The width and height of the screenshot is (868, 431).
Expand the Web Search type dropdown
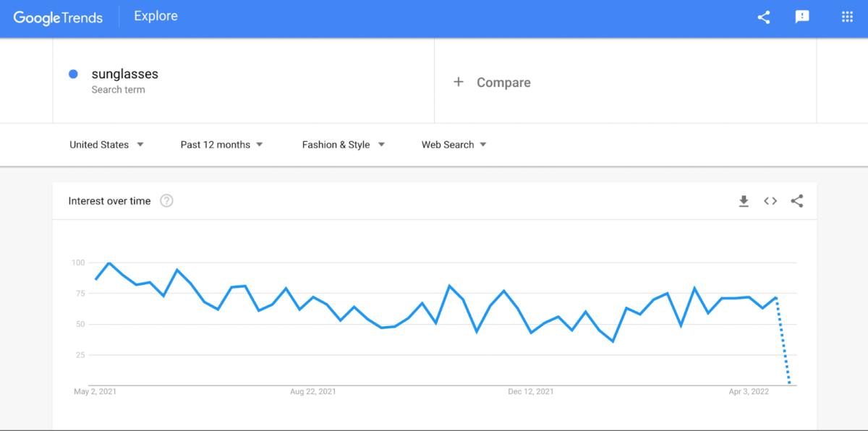click(x=454, y=145)
